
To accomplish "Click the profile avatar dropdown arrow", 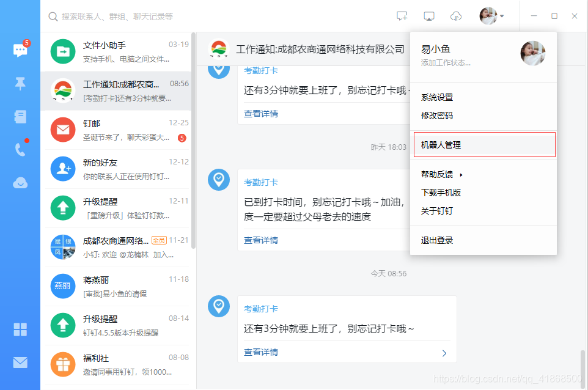I will [502, 16].
